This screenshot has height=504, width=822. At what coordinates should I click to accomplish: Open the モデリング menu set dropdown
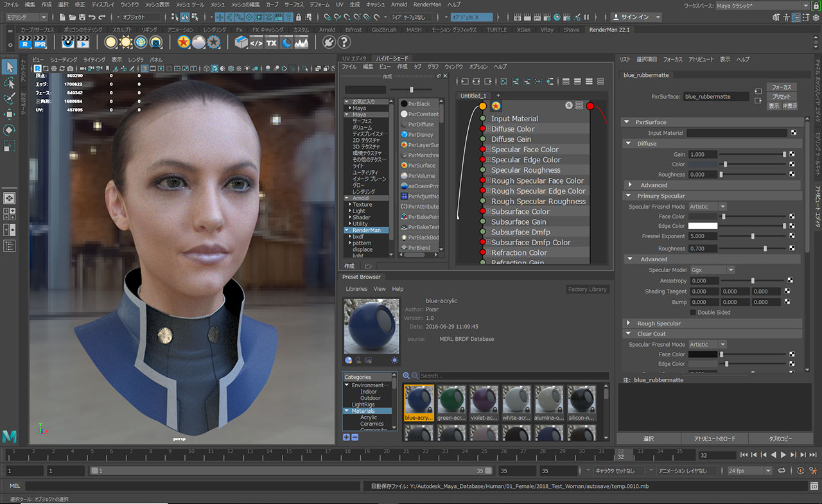point(26,17)
